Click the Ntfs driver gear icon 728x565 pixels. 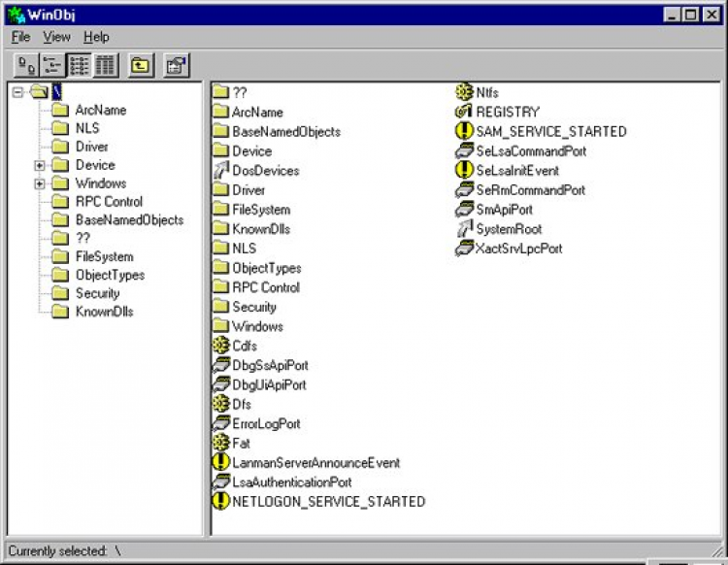464,92
